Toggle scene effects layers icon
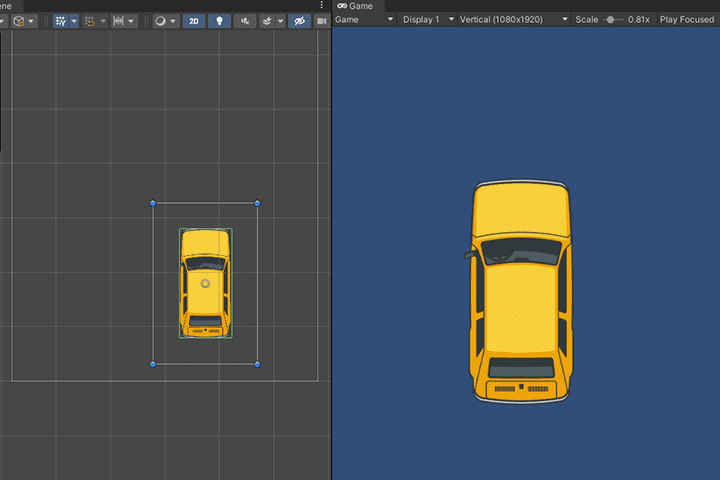The height and width of the screenshot is (480, 720). coord(267,21)
